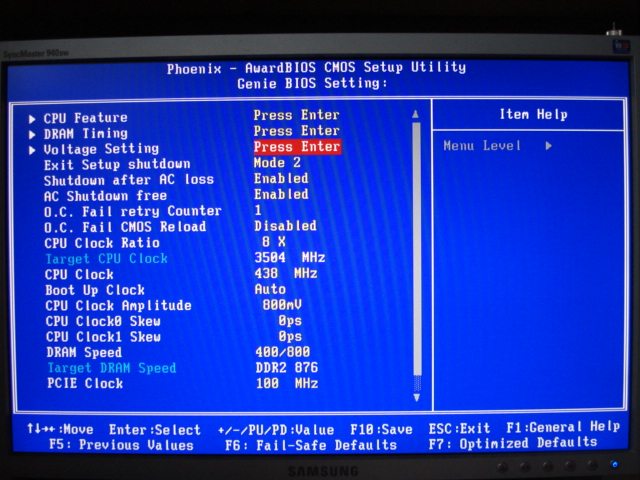This screenshot has width=640, height=480.
Task: Select the Boot Up Clock label
Action: tap(95, 290)
